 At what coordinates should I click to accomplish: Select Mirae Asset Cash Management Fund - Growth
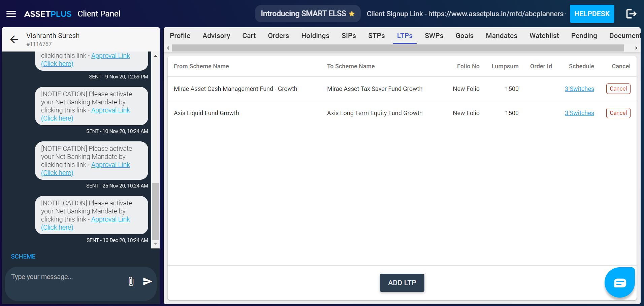235,89
